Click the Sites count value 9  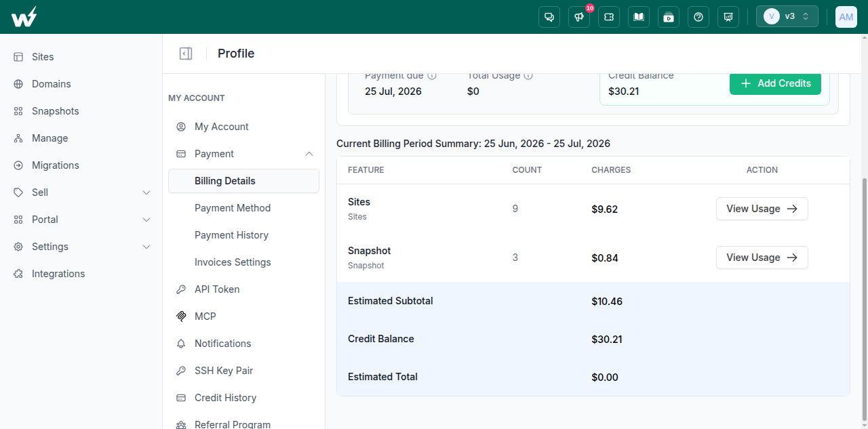coord(515,209)
